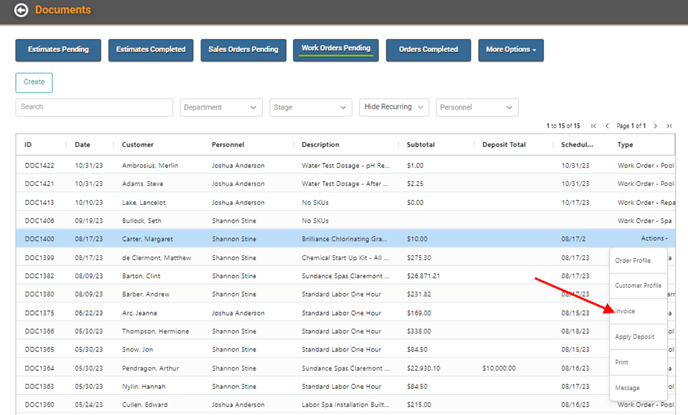Image resolution: width=688 pixels, height=415 pixels.
Task: Go to first page of results
Action: coord(594,126)
